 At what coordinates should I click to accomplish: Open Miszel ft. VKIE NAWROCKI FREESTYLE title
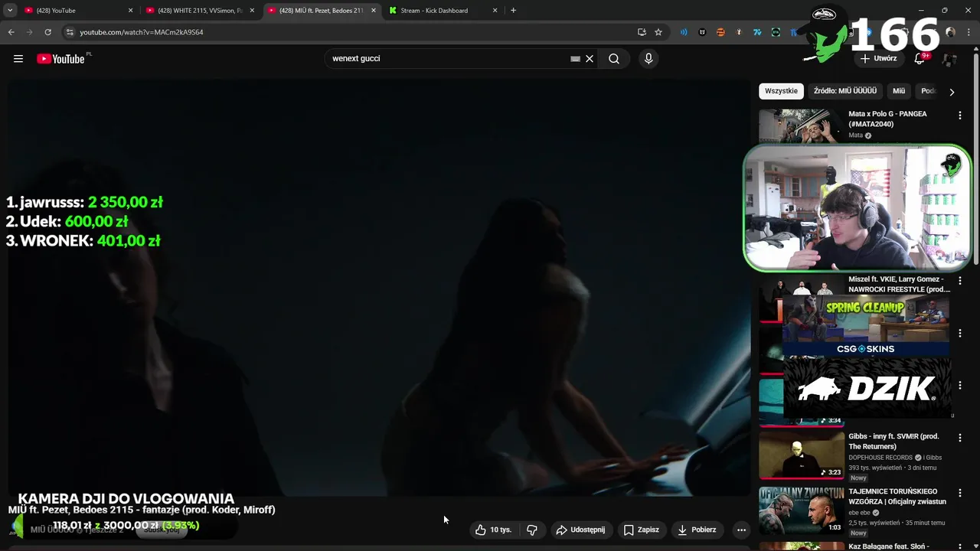tap(899, 284)
